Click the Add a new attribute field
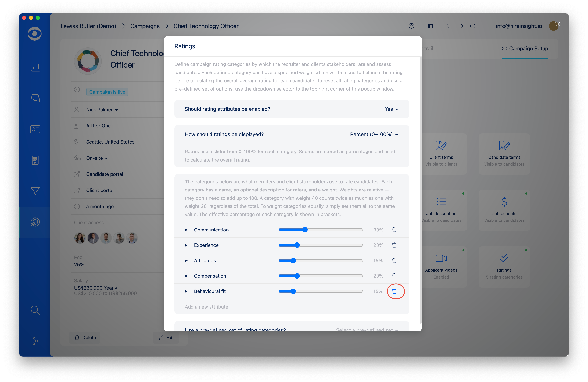This screenshot has height=382, width=588. pos(291,307)
